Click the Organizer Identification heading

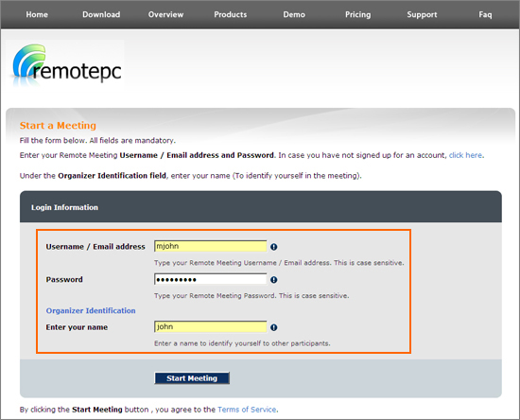(91, 311)
